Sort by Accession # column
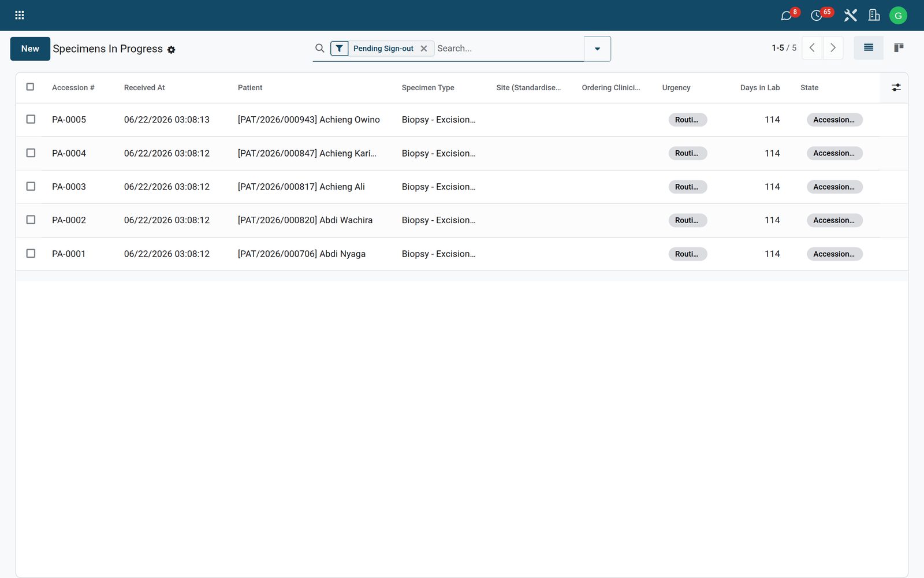 [x=73, y=88]
